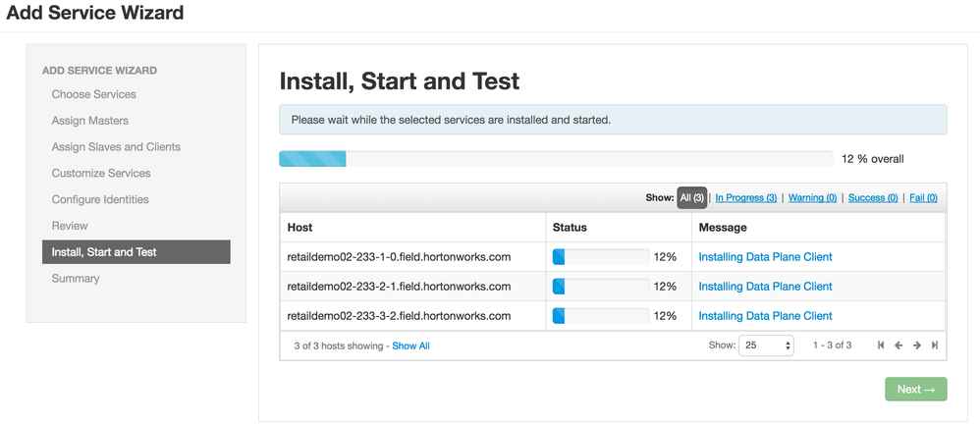This screenshot has width=980, height=425.
Task: Go to first page of hosts
Action: click(881, 345)
